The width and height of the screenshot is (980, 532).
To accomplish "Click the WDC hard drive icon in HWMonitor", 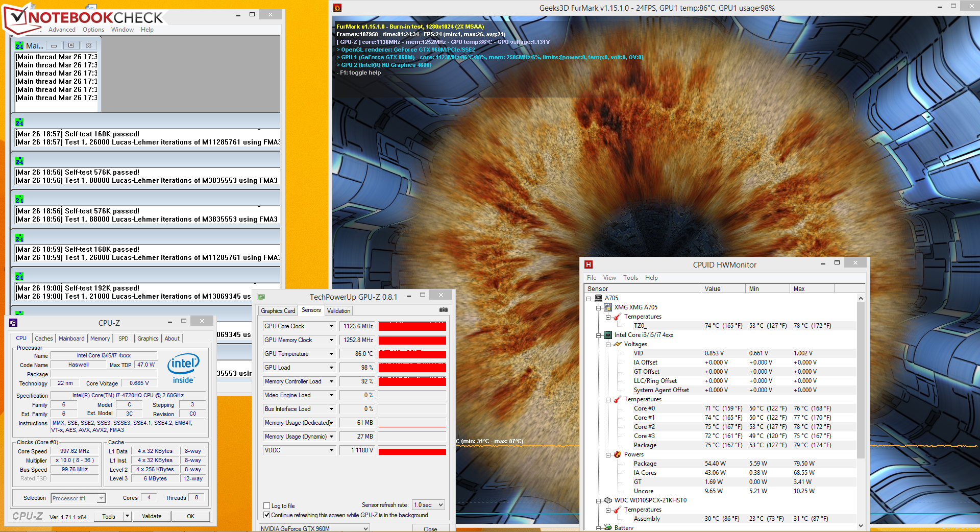I will 608,500.
